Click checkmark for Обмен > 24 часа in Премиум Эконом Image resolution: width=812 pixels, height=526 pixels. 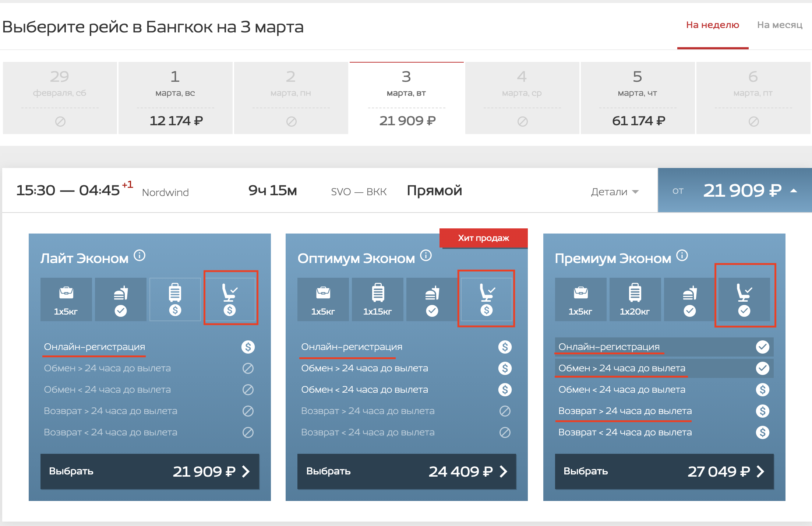click(x=763, y=368)
